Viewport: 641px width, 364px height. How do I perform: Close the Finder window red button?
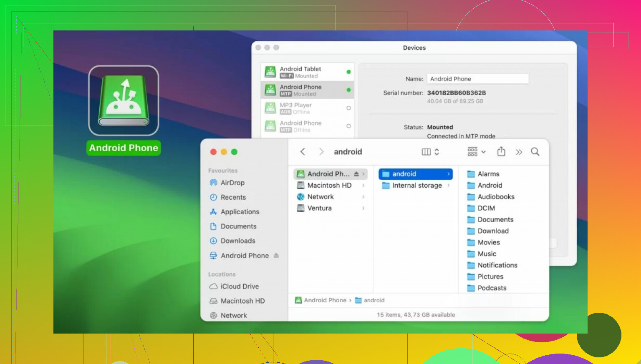[x=213, y=152]
